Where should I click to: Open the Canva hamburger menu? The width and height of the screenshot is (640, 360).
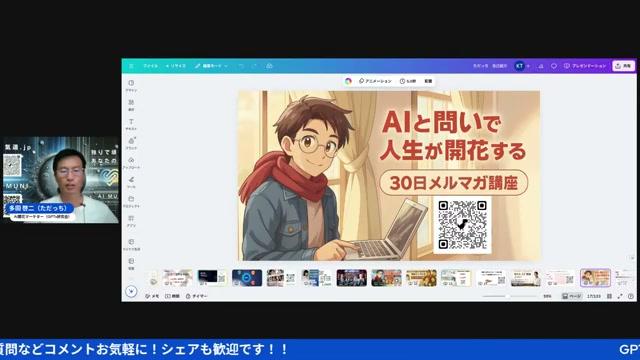[131, 66]
